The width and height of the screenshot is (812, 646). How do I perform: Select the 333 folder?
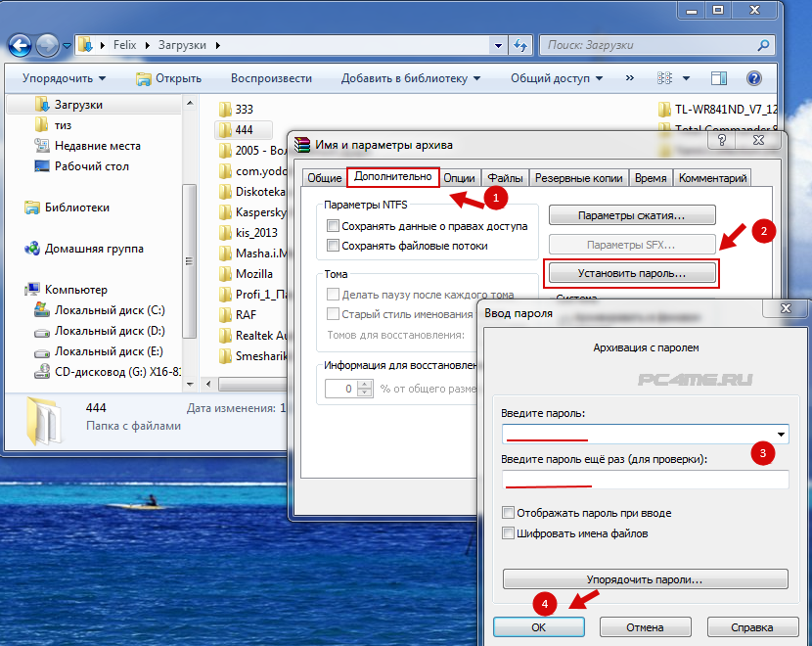pos(236,110)
